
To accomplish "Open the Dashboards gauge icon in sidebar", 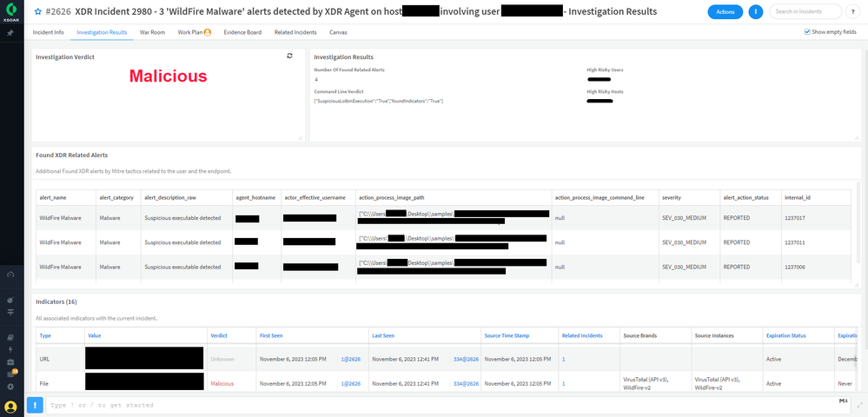I will tap(10, 275).
